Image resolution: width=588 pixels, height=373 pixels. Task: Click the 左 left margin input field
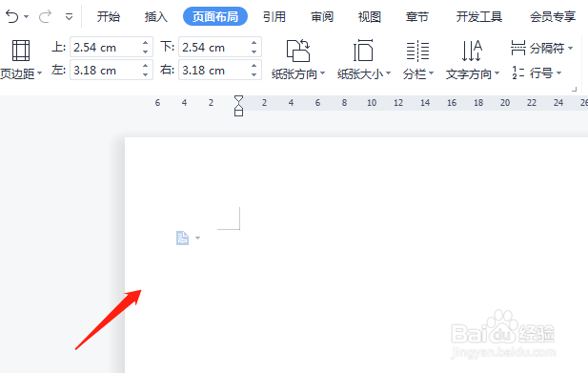click(106, 71)
